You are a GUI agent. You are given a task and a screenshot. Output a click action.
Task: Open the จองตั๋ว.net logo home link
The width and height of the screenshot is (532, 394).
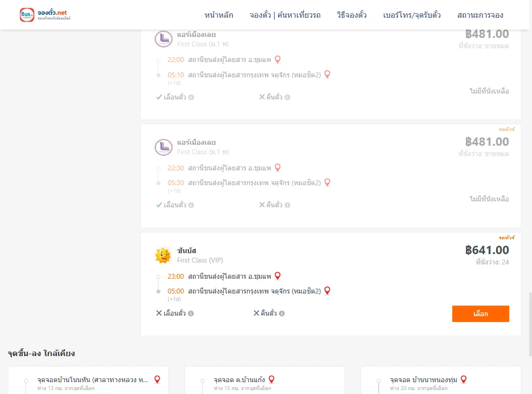pos(45,15)
